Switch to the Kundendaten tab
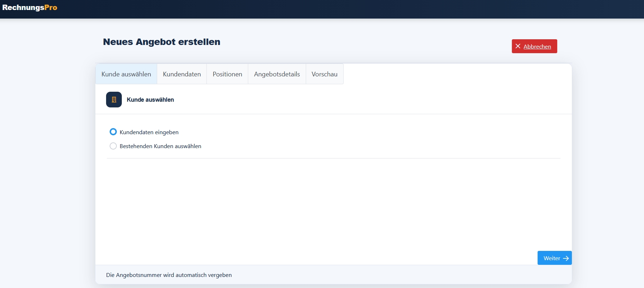Screen dimensions: 644x288 (182, 74)
